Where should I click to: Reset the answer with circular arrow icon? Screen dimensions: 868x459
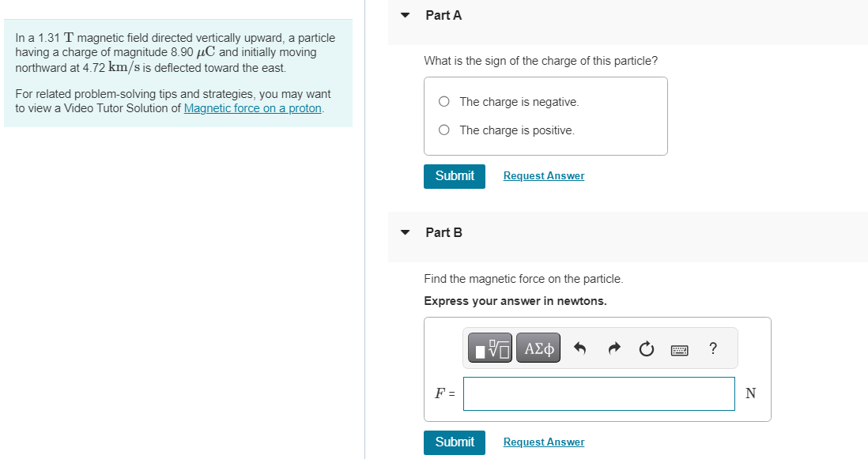click(647, 348)
